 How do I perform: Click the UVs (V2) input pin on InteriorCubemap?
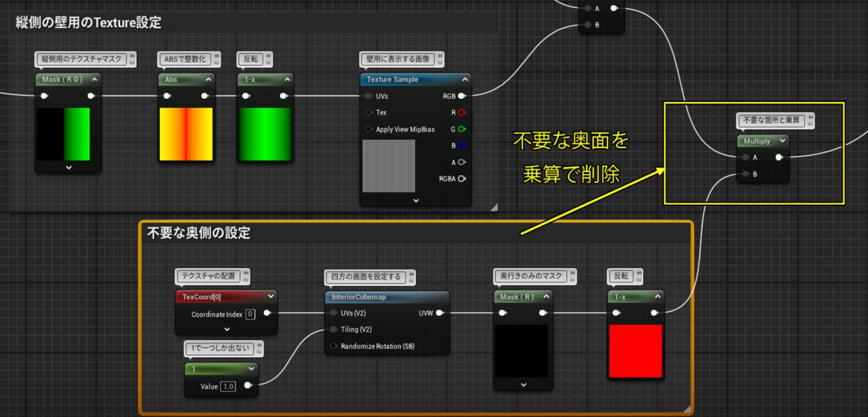pyautogui.click(x=332, y=314)
